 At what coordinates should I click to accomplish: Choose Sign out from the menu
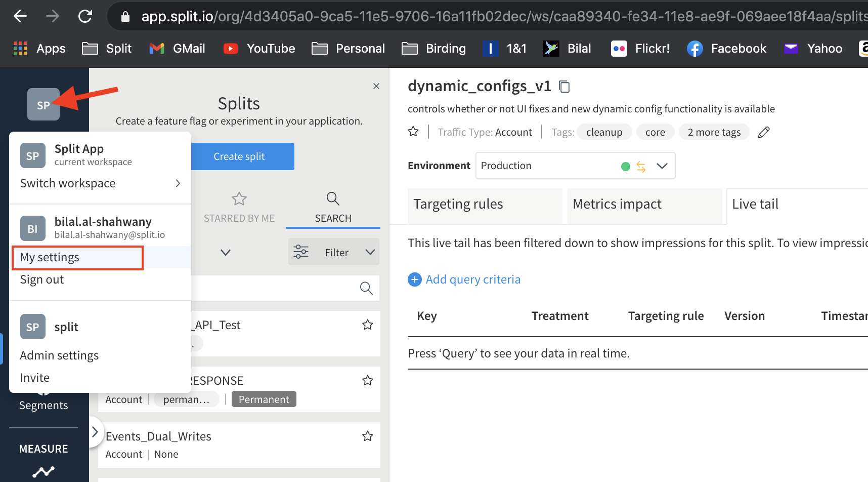tap(42, 279)
